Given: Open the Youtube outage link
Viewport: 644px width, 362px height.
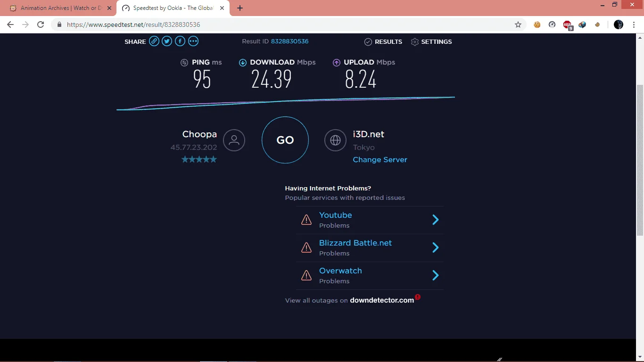Looking at the screenshot, I should click(336, 215).
